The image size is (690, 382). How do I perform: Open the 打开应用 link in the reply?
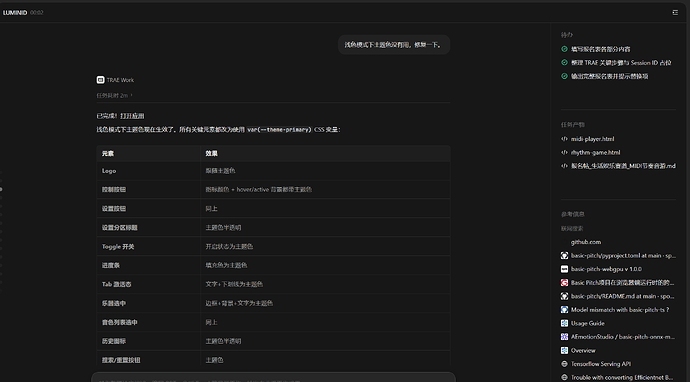click(x=132, y=116)
